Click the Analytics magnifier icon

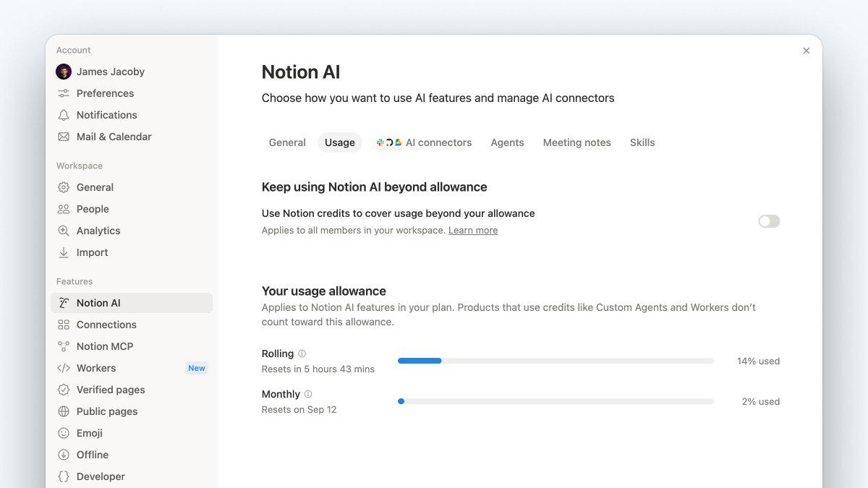[x=64, y=231]
